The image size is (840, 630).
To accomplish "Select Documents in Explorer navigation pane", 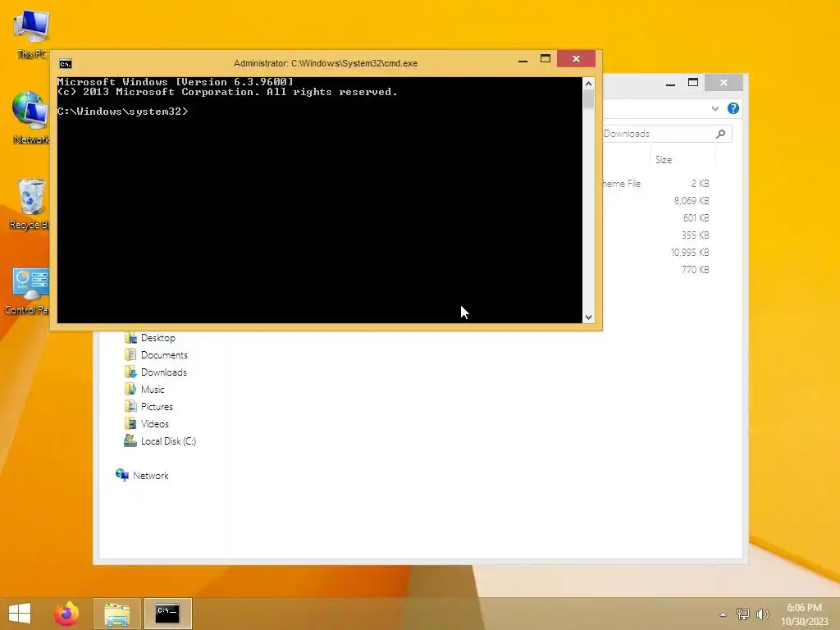I will pos(164,355).
